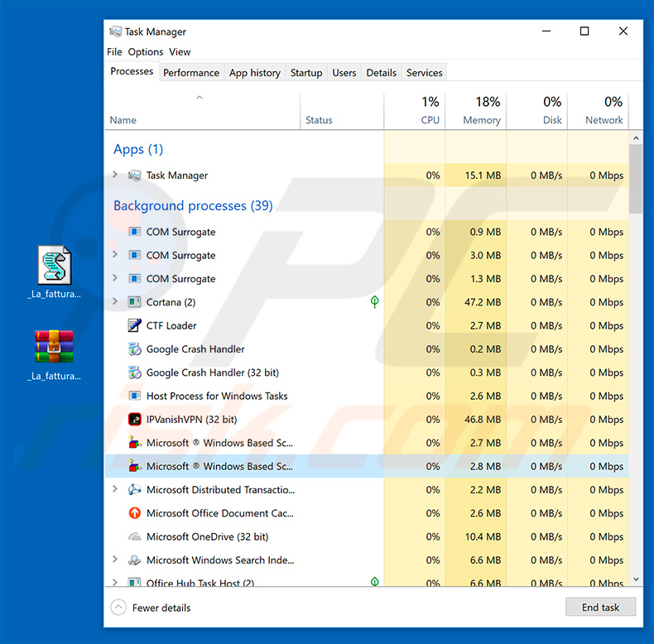The width and height of the screenshot is (654, 644).
Task: Click the Cortana process icon
Action: click(x=134, y=302)
